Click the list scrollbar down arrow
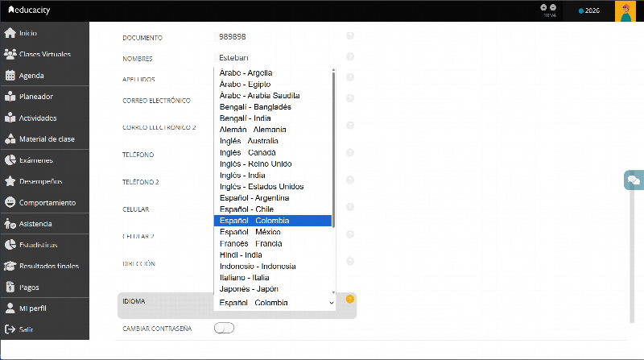 [x=333, y=292]
